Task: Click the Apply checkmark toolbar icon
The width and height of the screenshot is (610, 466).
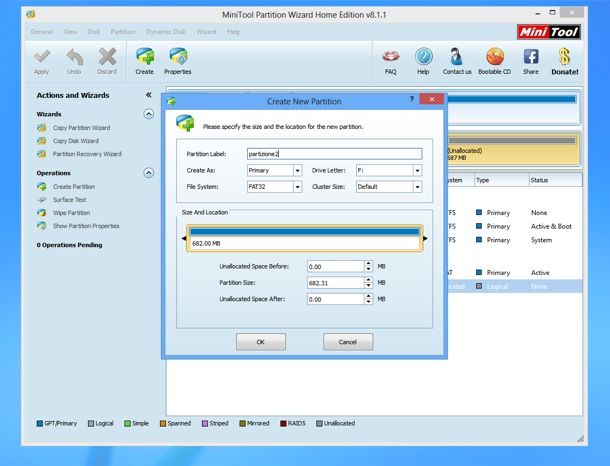Action: 42,57
